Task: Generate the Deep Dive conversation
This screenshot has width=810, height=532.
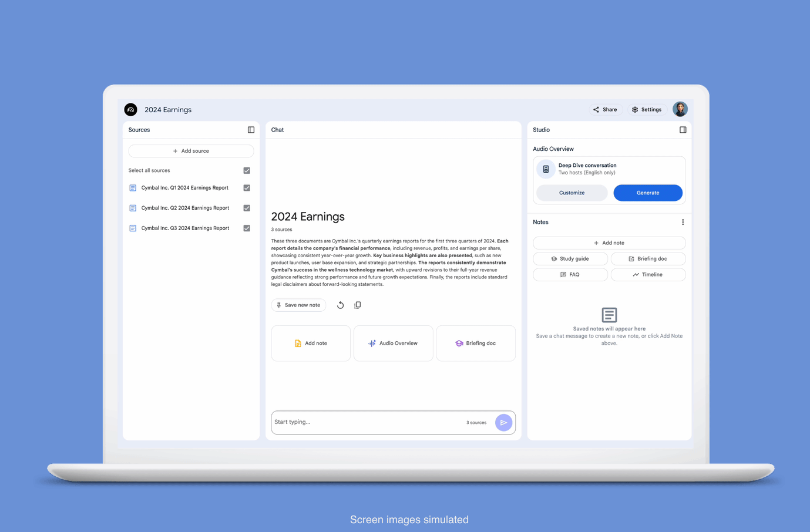Action: [647, 193]
